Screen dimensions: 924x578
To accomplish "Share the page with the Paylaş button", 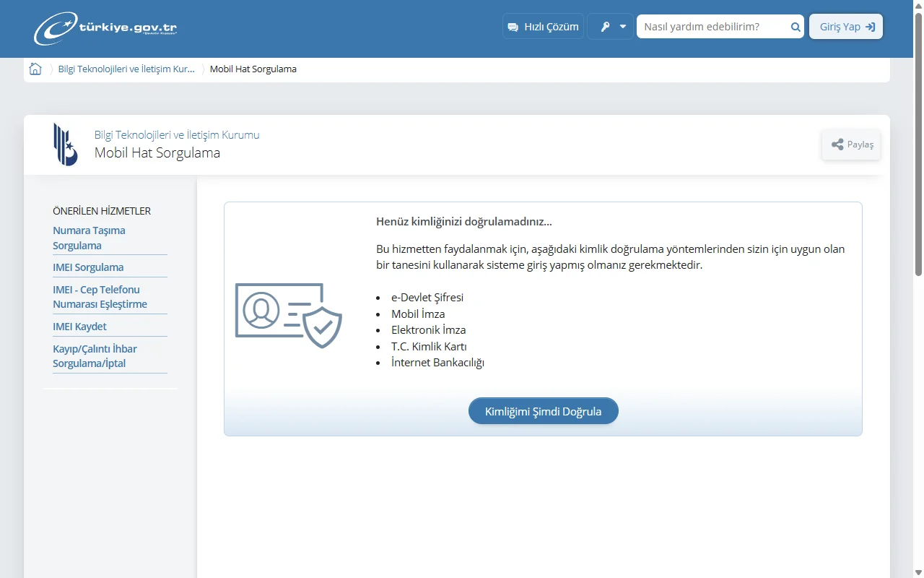I will [852, 144].
